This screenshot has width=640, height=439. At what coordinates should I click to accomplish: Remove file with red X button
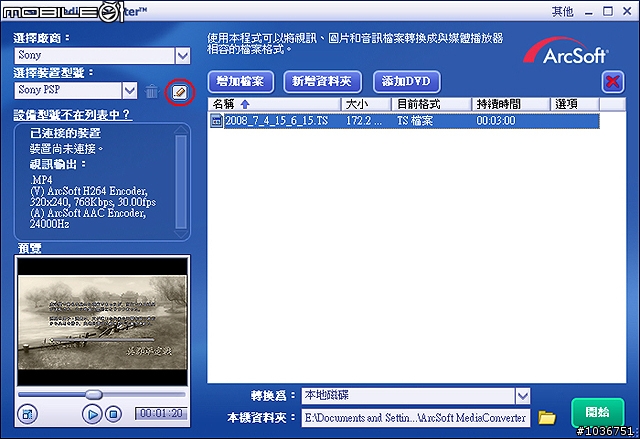point(613,82)
